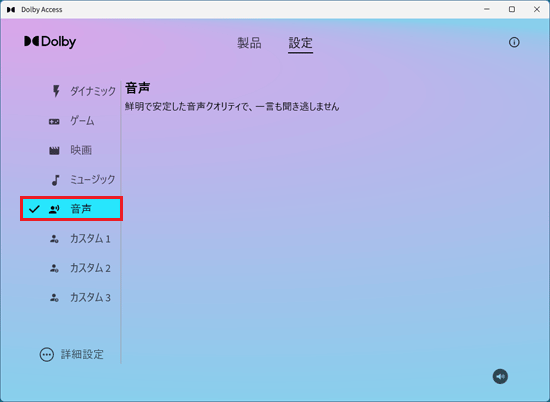Open the info circle icon
Image resolution: width=550 pixels, height=402 pixels.
514,42
